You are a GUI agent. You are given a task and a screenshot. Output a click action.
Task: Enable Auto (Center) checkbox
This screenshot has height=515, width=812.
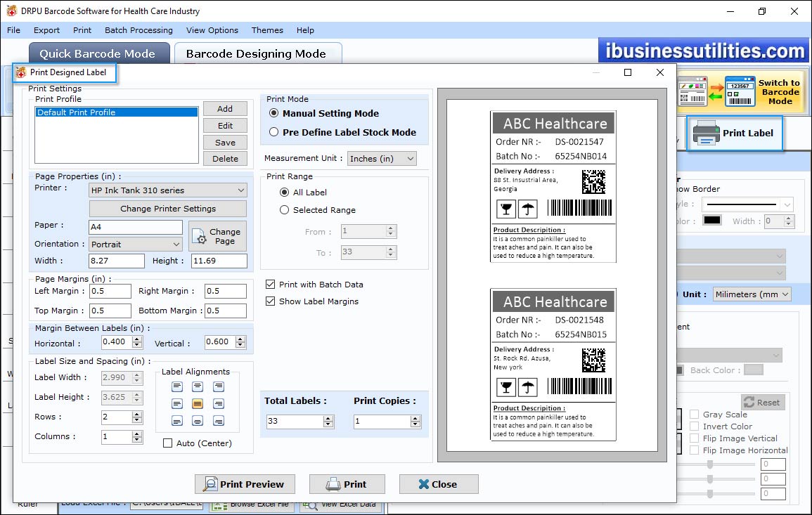click(x=168, y=443)
